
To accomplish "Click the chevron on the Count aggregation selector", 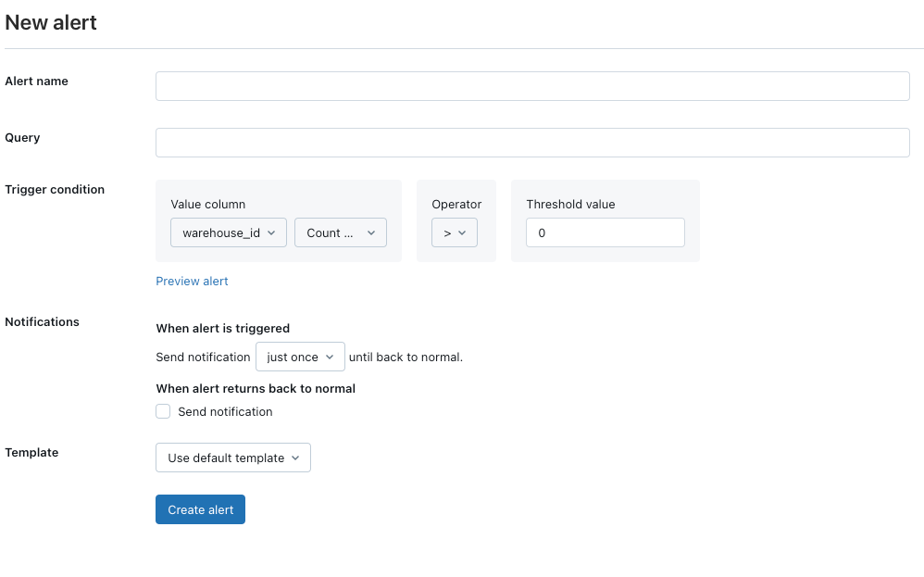I will pyautogui.click(x=370, y=232).
